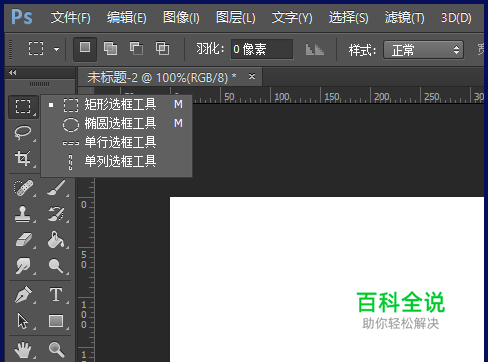Open the 样式 dropdown showing 正常
The width and height of the screenshot is (488, 362).
click(423, 50)
